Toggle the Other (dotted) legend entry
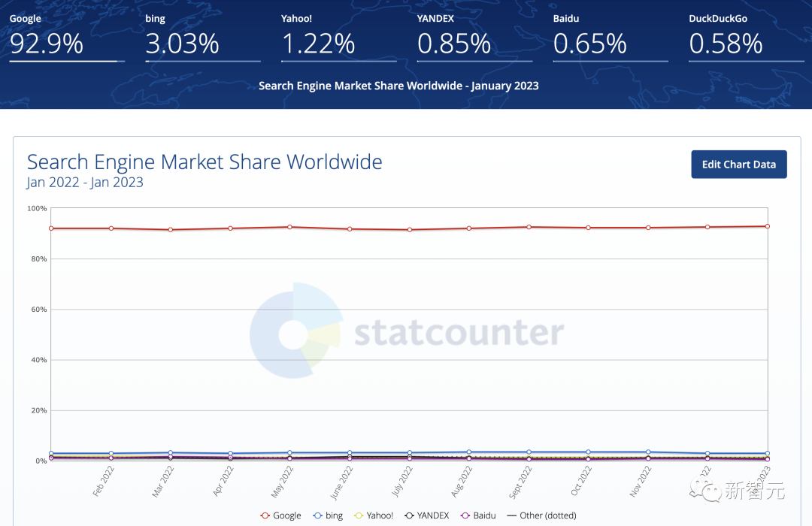The image size is (812, 526). point(541,515)
